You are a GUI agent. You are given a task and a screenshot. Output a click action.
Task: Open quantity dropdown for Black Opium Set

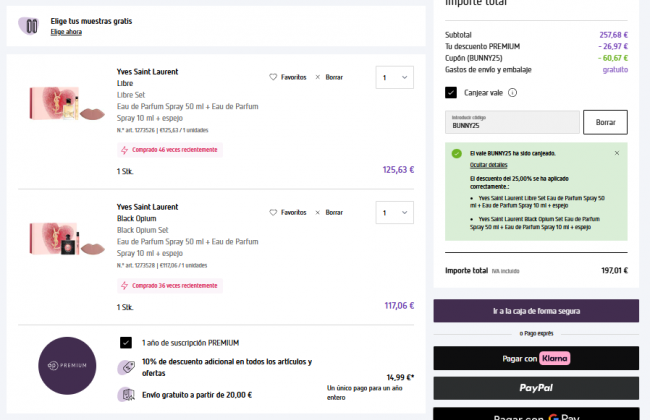pyautogui.click(x=394, y=212)
